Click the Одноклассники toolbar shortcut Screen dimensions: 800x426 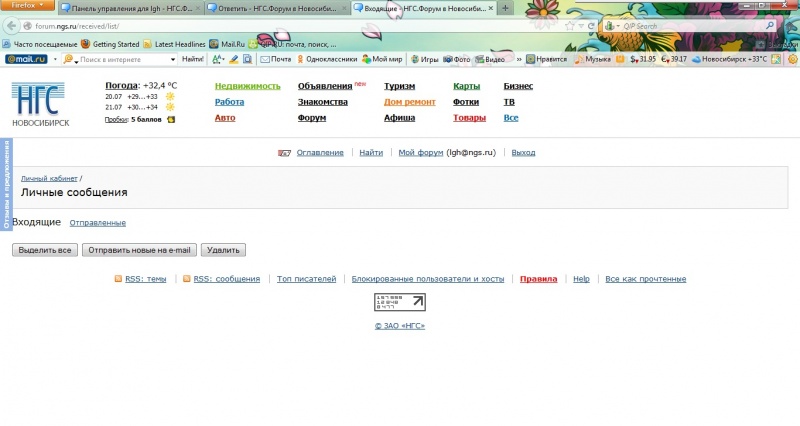325,59
